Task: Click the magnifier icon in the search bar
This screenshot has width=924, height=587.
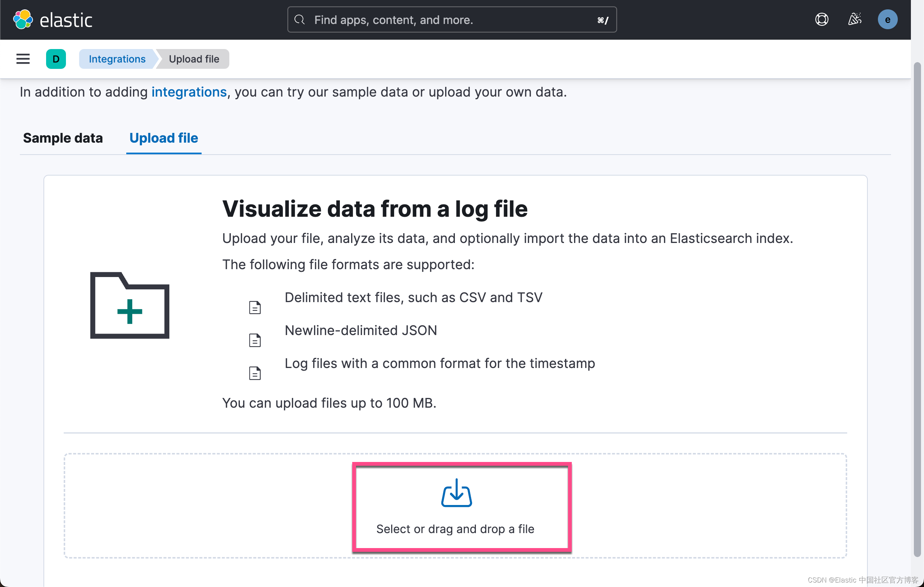Action: pyautogui.click(x=300, y=19)
